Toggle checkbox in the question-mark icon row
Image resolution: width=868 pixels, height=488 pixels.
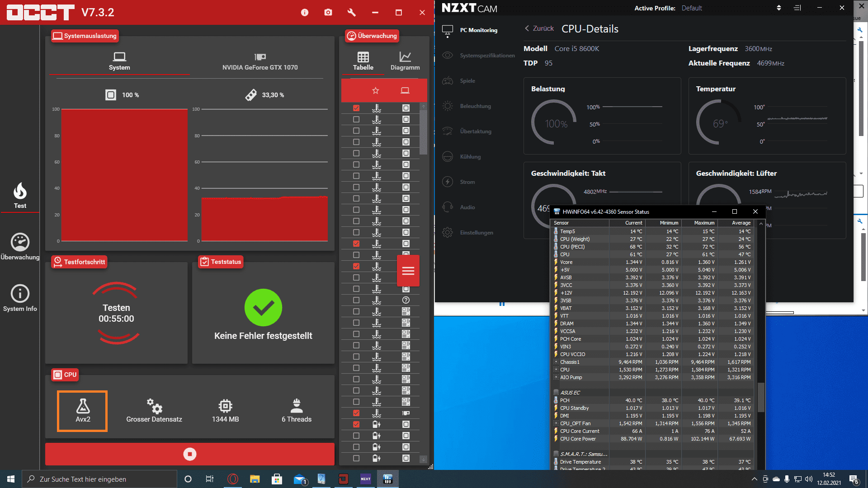point(356,300)
